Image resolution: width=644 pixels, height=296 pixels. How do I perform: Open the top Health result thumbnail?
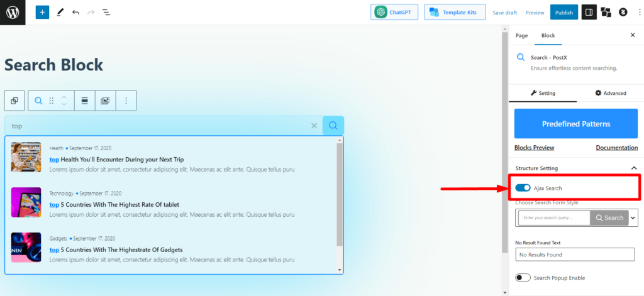click(26, 157)
